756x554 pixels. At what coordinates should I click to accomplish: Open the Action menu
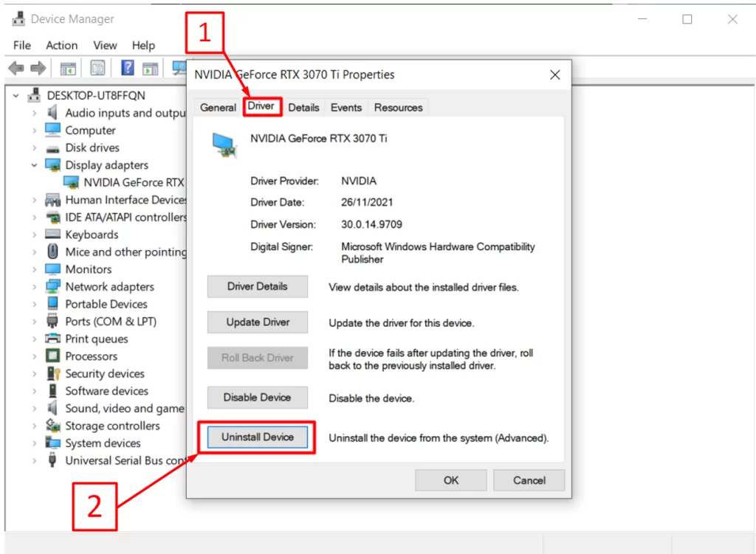[62, 45]
